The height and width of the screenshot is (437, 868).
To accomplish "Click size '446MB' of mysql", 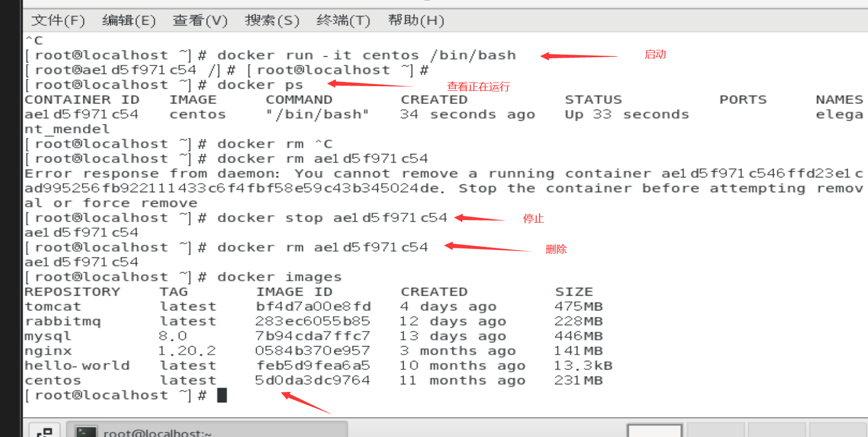I will (579, 336).
